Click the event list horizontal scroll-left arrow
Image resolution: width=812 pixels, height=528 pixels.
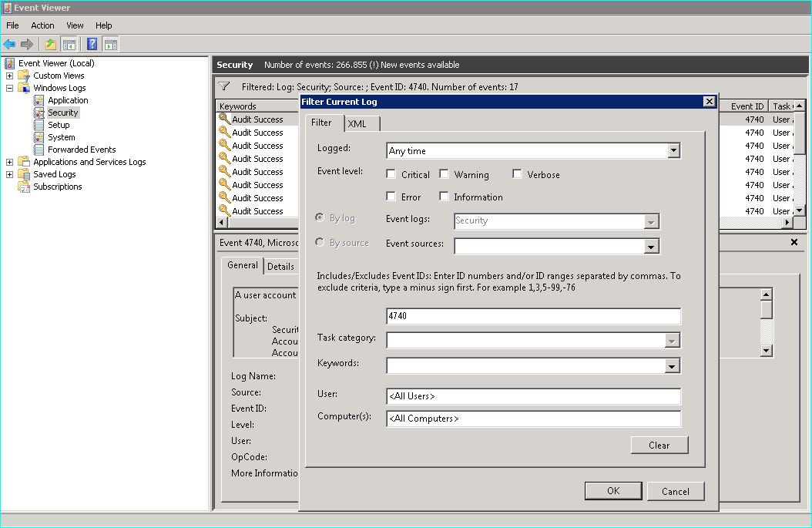[x=222, y=222]
